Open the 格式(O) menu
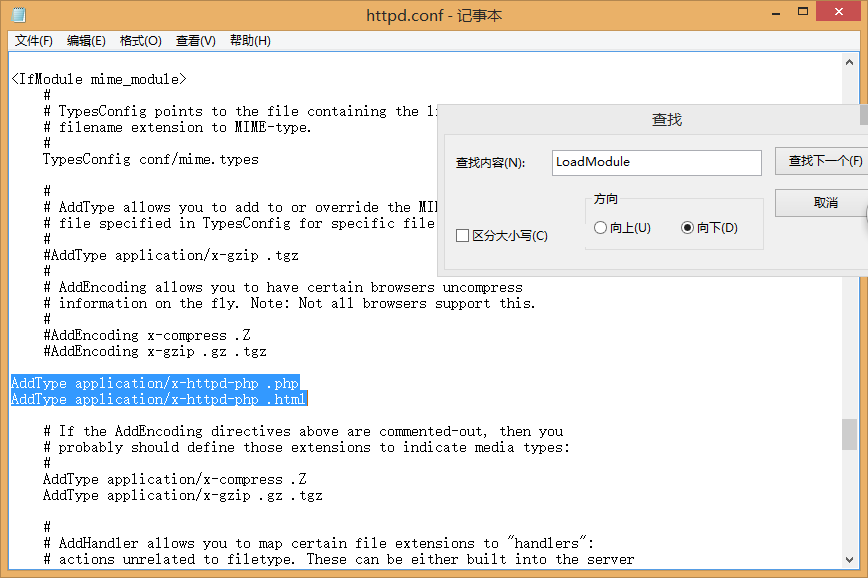The width and height of the screenshot is (868, 578). point(141,41)
